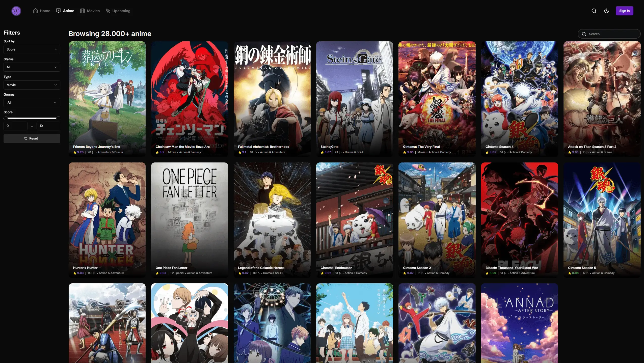Open search with the magnifier icon top right
Image resolution: width=644 pixels, height=363 pixels.
click(x=594, y=11)
